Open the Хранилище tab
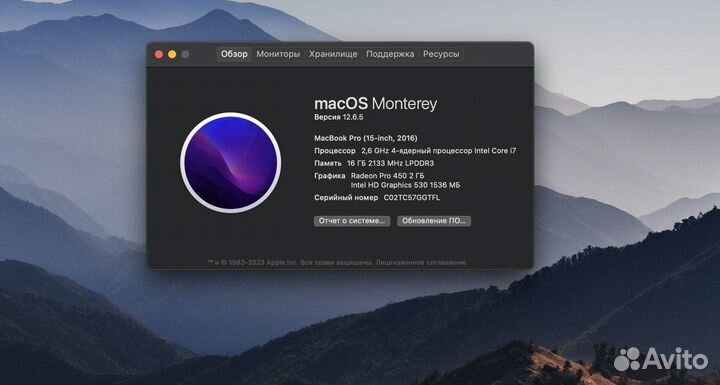Viewport: 720px width, 385px height. 333,54
